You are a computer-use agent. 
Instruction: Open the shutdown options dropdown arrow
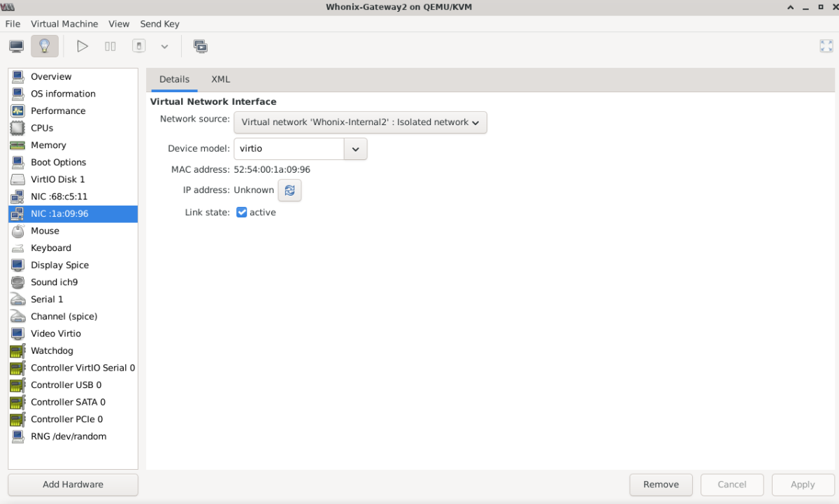tap(164, 47)
